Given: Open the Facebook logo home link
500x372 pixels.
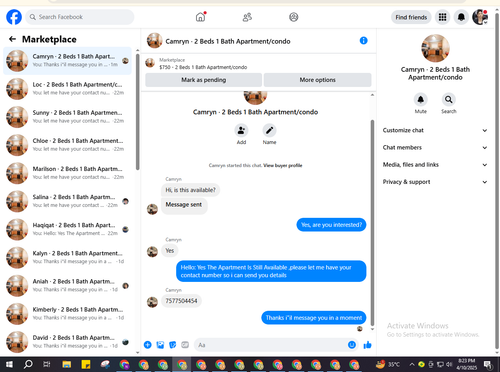Looking at the screenshot, I should click(14, 17).
